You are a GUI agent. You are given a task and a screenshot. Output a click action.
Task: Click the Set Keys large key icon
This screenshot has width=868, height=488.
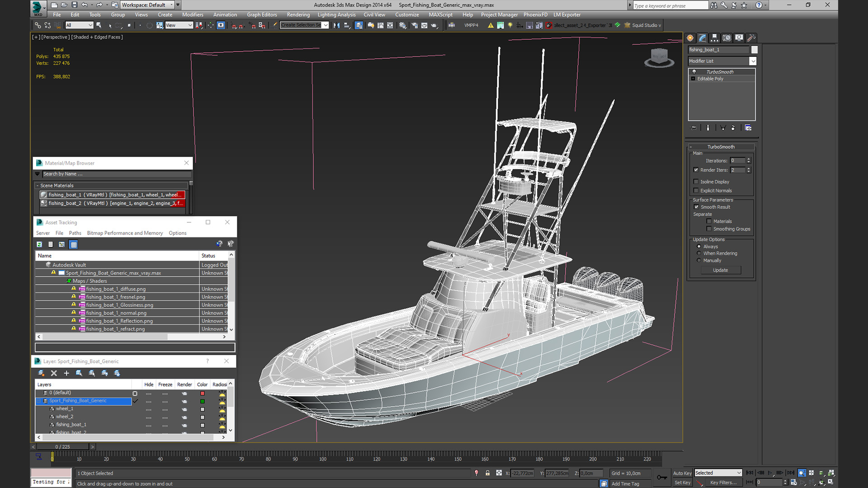point(662,478)
